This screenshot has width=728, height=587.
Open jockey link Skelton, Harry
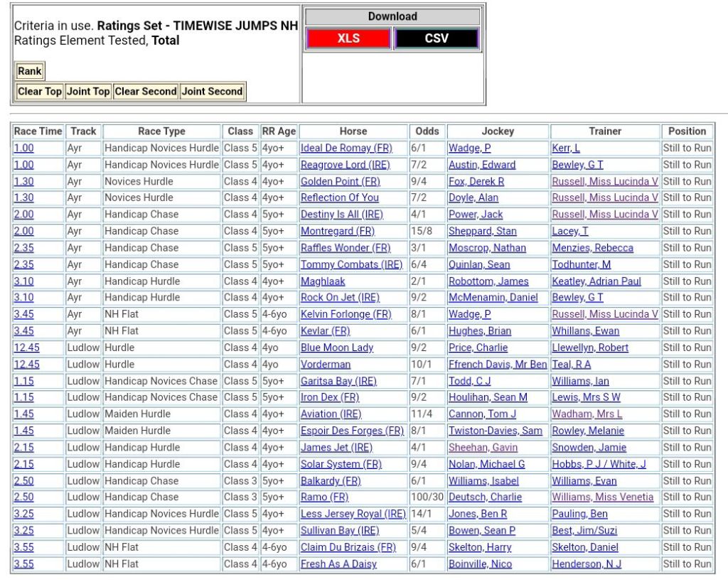click(x=478, y=547)
